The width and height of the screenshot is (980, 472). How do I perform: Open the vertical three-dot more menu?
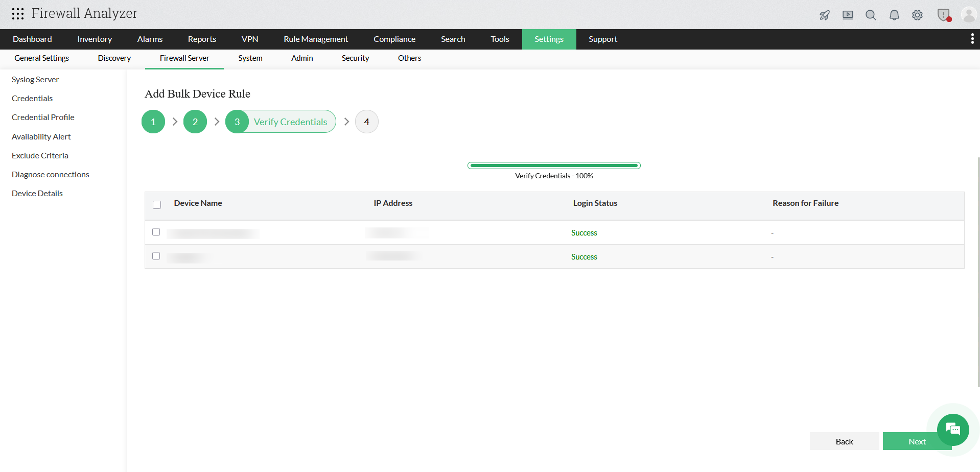coord(972,39)
